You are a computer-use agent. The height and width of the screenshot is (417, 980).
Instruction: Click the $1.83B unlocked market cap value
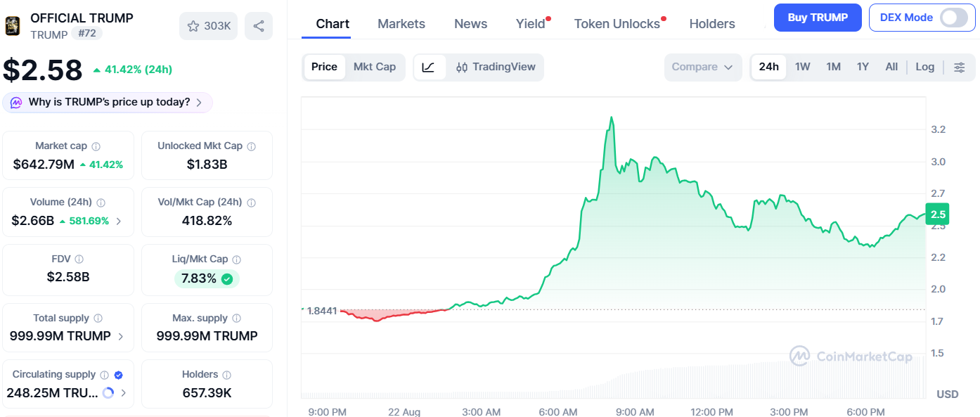[207, 165]
